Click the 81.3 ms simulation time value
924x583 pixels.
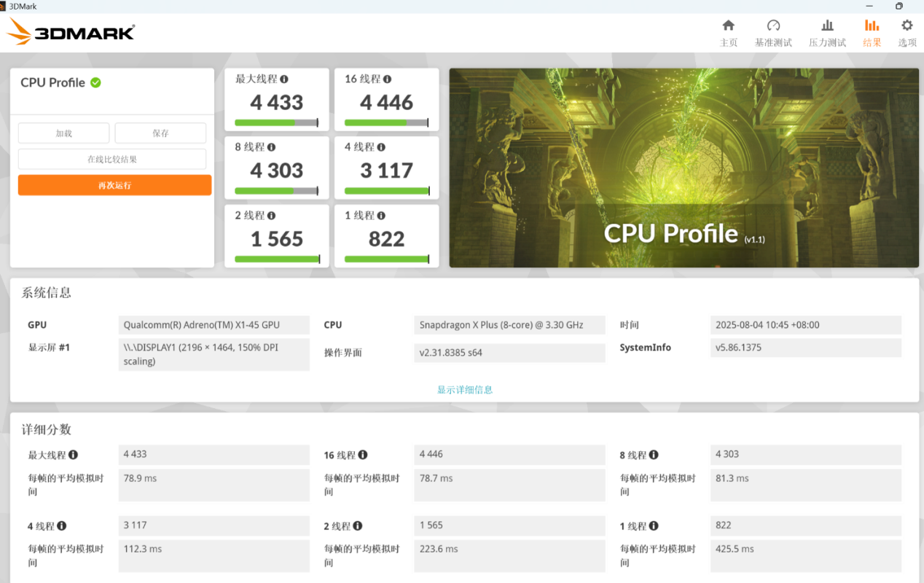pos(806,485)
